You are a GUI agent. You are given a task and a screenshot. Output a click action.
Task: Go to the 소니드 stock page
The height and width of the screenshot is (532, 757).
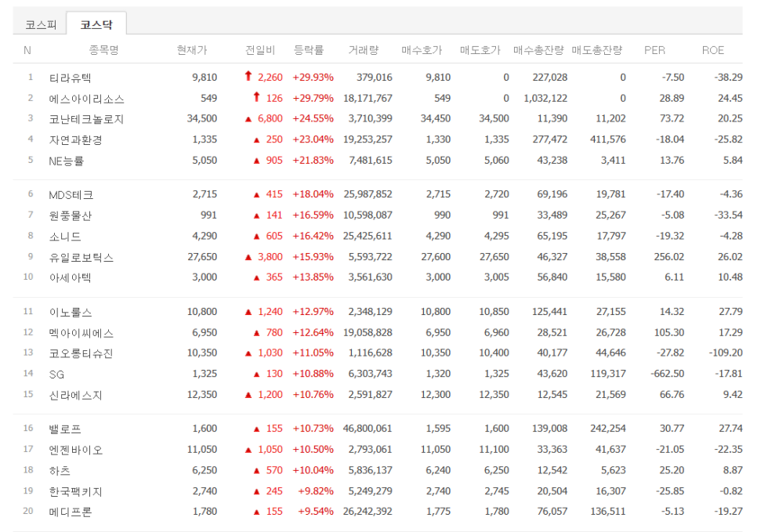64,236
